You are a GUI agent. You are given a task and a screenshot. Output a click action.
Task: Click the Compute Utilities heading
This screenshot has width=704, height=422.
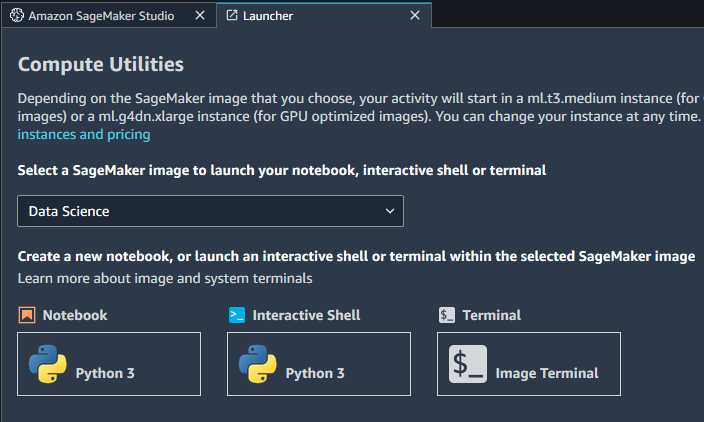pyautogui.click(x=101, y=65)
